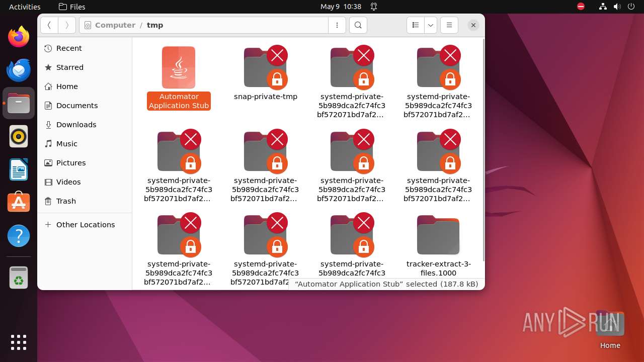
Task: Open the power icon in top bar
Action: [631, 7]
